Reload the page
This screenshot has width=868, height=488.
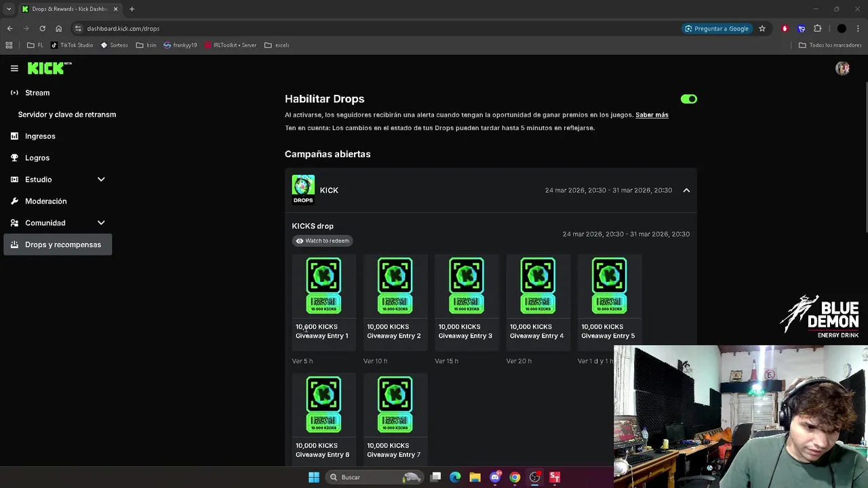coord(42,28)
